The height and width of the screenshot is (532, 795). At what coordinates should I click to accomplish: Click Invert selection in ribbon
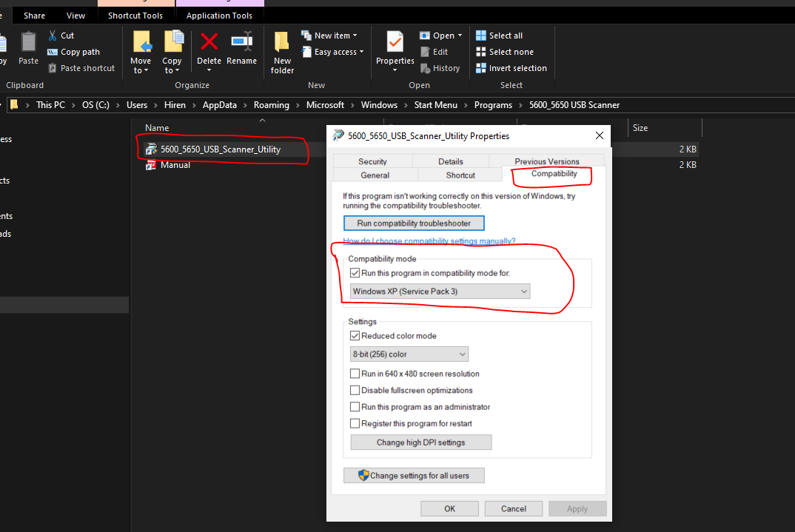[511, 68]
